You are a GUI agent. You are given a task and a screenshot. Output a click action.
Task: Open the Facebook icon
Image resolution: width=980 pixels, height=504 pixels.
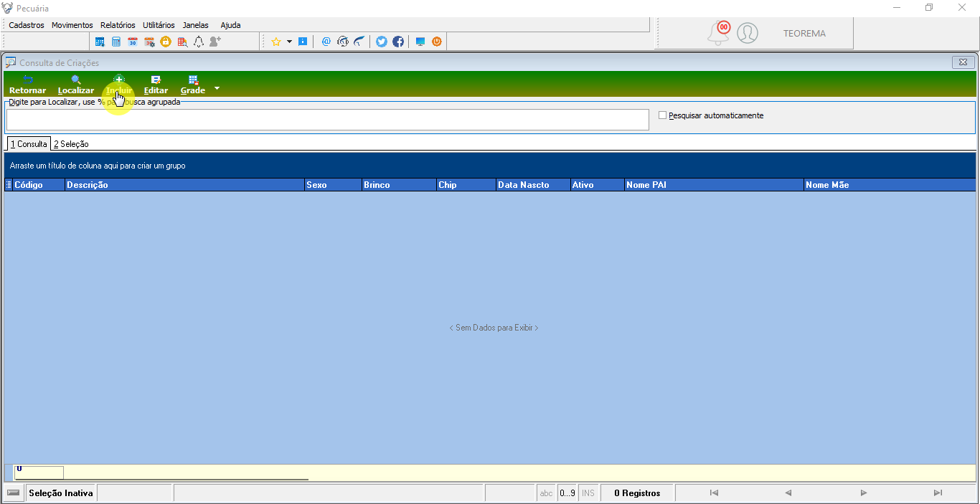[x=398, y=42]
